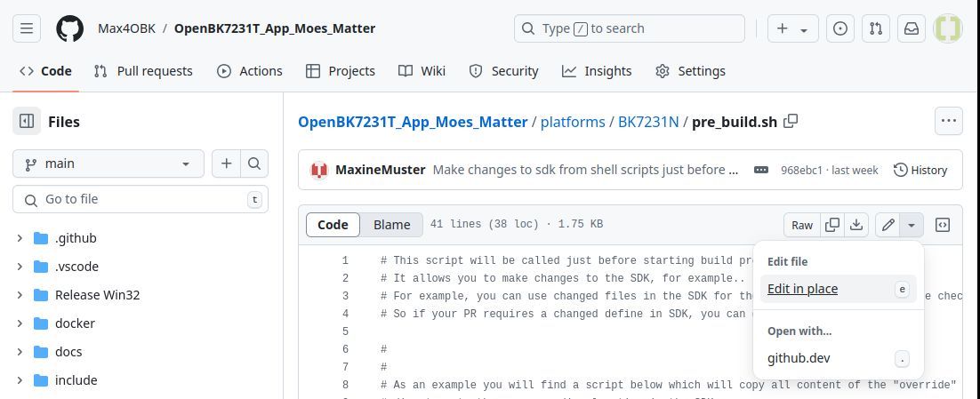Open the main branch selector dropdown
The image size is (980, 399).
click(108, 164)
